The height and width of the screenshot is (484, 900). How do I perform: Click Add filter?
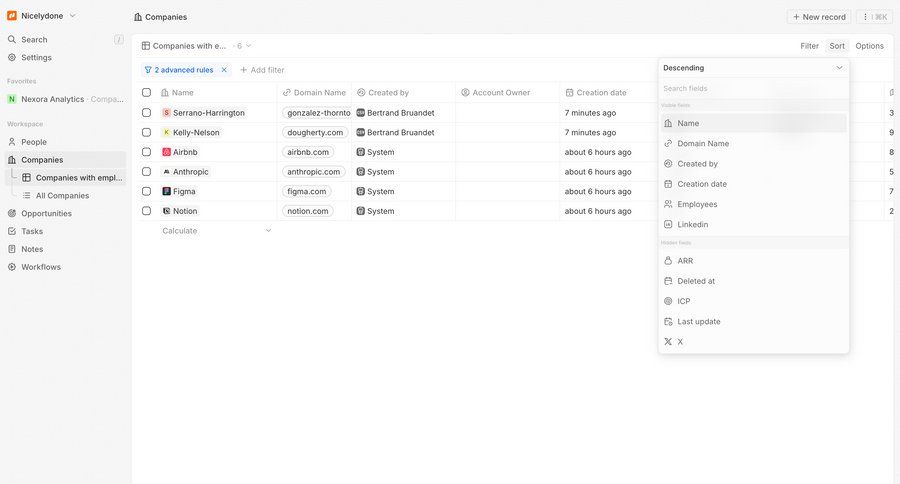tap(262, 70)
